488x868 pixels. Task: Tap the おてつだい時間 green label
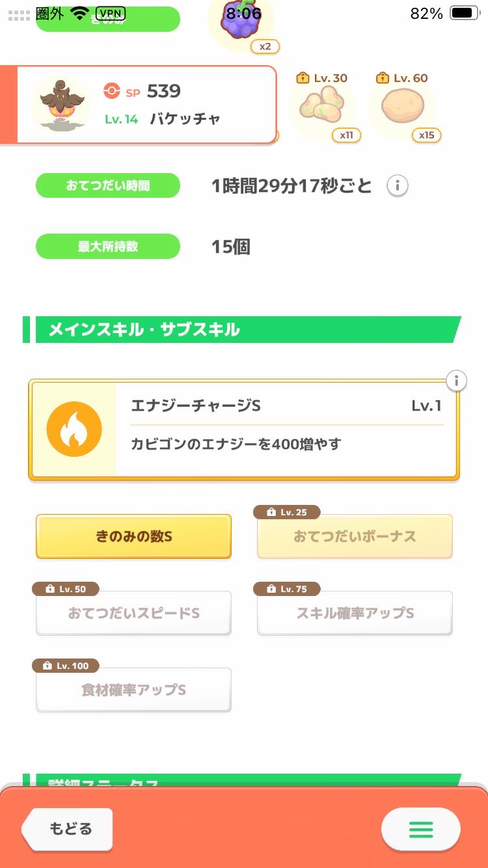pyautogui.click(x=107, y=186)
